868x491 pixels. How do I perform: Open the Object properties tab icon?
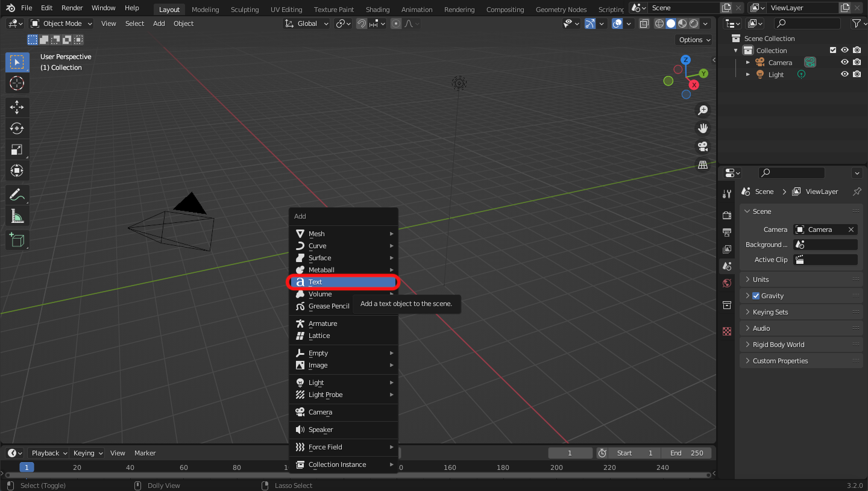(x=727, y=305)
